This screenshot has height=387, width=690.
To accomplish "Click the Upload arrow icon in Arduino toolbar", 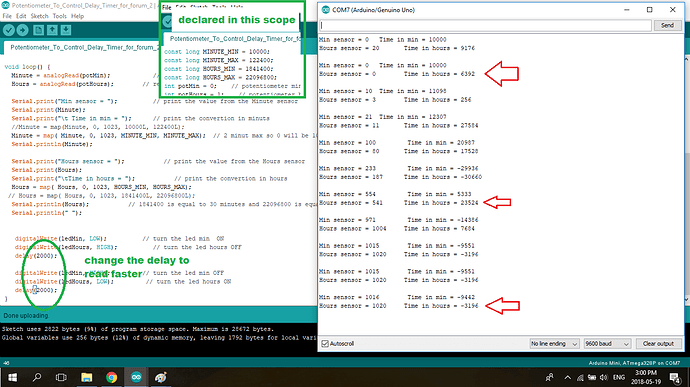I will tap(22, 30).
